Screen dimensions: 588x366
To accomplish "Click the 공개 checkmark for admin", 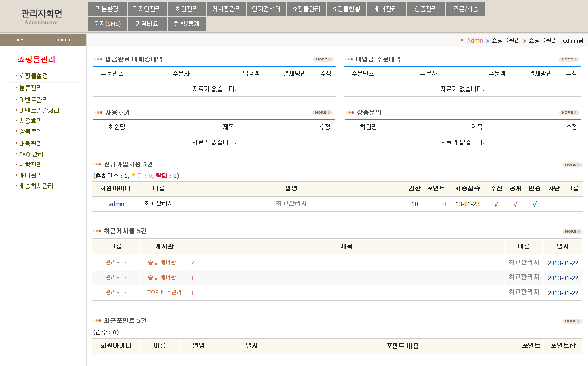I will 515,204.
